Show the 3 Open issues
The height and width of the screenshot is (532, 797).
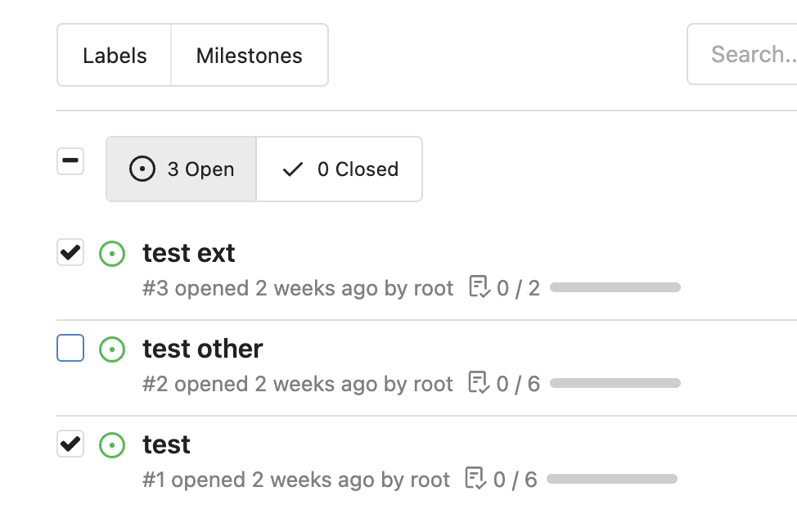click(x=182, y=169)
